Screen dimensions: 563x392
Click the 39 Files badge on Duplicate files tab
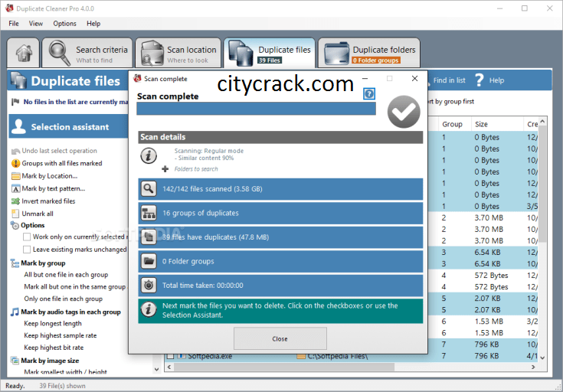click(270, 60)
